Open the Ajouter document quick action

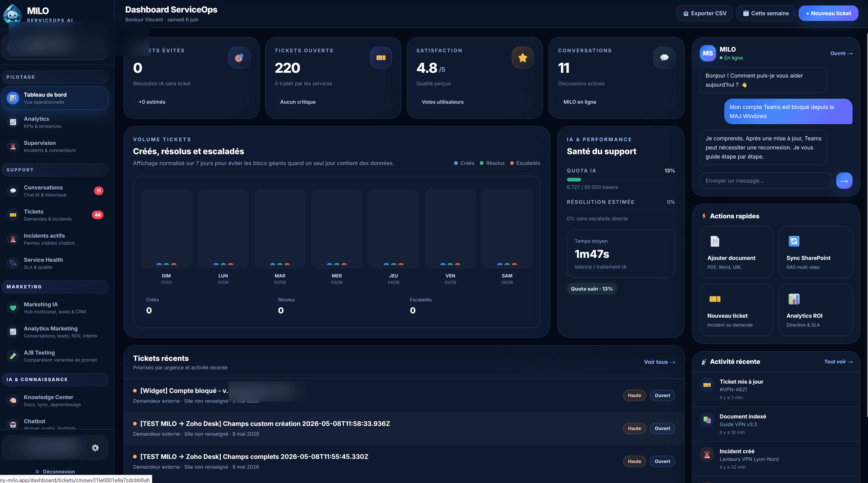[736, 252]
